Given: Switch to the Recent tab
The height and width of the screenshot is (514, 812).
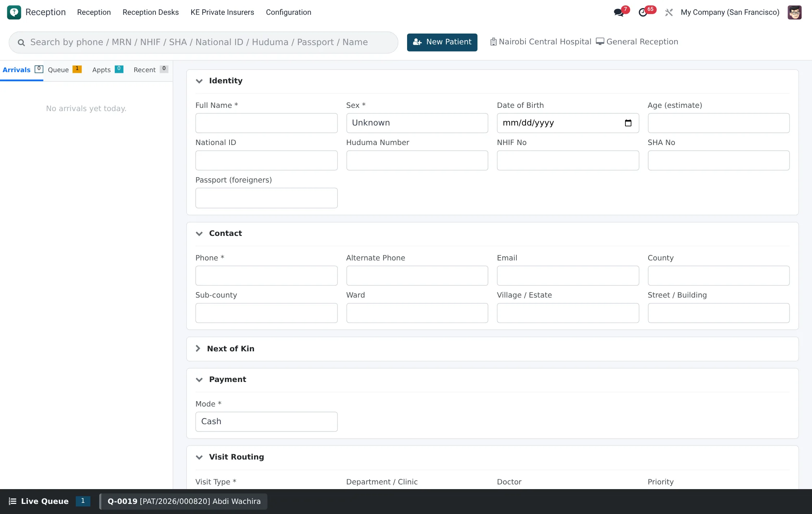Looking at the screenshot, I should point(150,70).
